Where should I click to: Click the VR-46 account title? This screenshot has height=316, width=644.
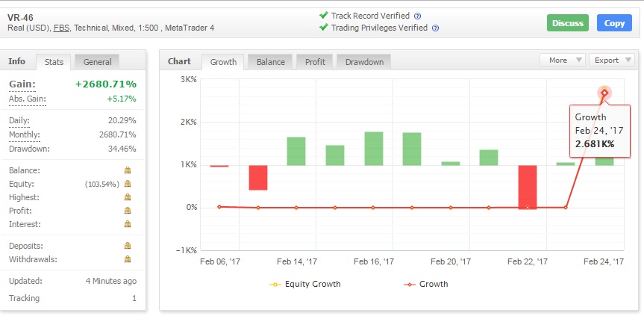click(21, 18)
